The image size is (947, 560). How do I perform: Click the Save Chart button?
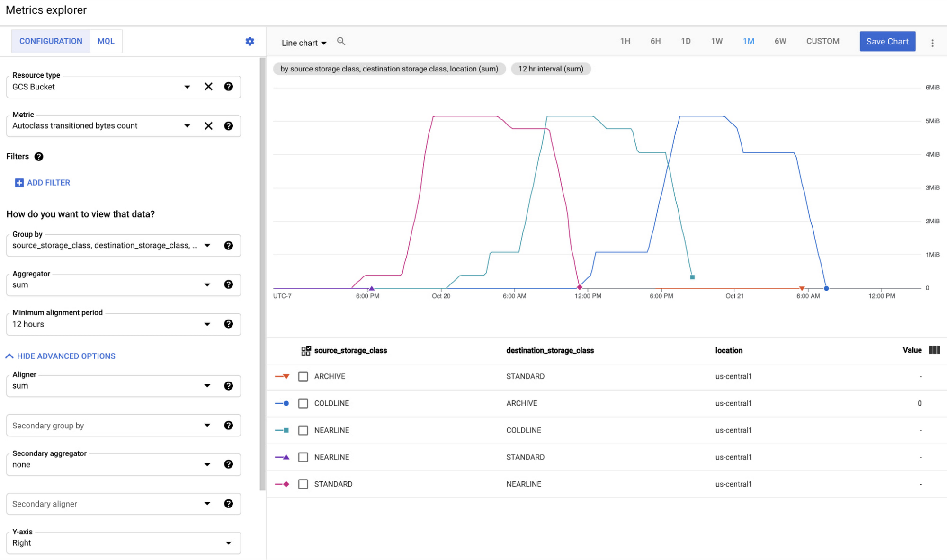click(887, 42)
